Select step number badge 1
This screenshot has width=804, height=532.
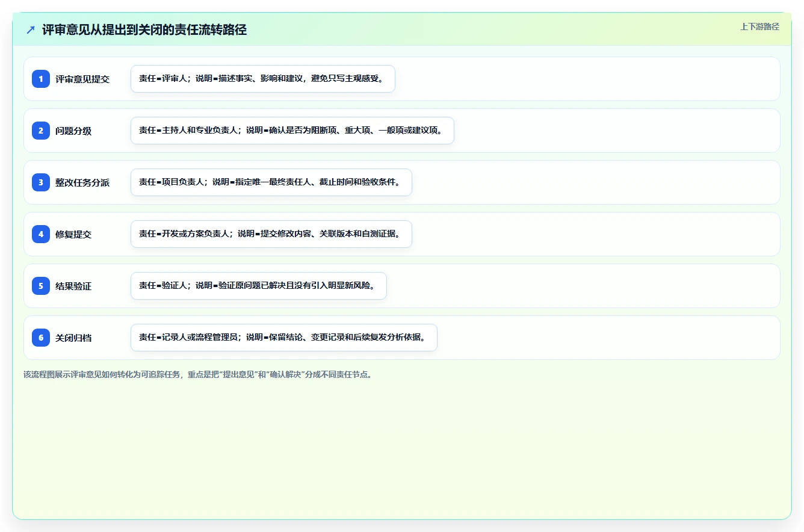click(x=41, y=79)
